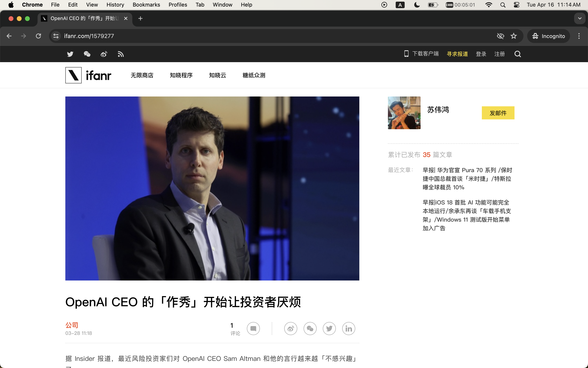588x368 pixels.
Task: Open the View menu
Action: (92, 5)
